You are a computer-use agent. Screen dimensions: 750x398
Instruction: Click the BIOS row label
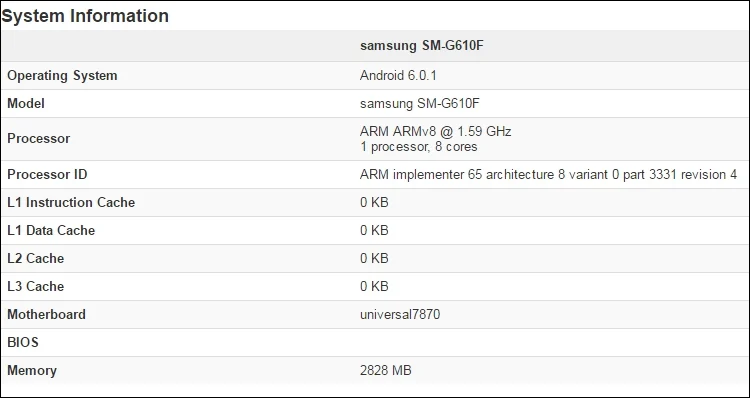click(23, 343)
